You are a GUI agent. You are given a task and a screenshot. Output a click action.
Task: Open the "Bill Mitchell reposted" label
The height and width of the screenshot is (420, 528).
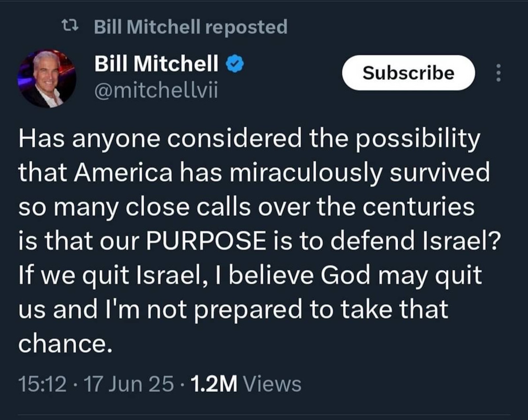191,26
